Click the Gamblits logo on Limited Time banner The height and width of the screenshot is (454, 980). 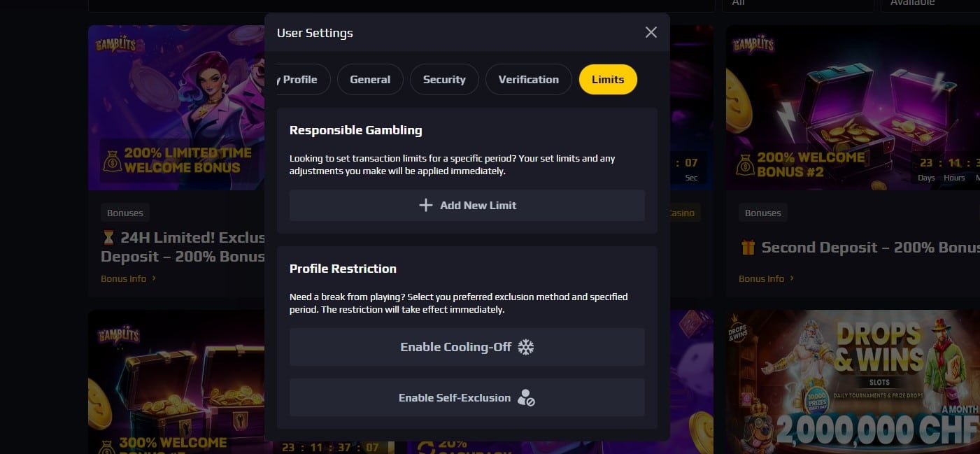pyautogui.click(x=117, y=46)
